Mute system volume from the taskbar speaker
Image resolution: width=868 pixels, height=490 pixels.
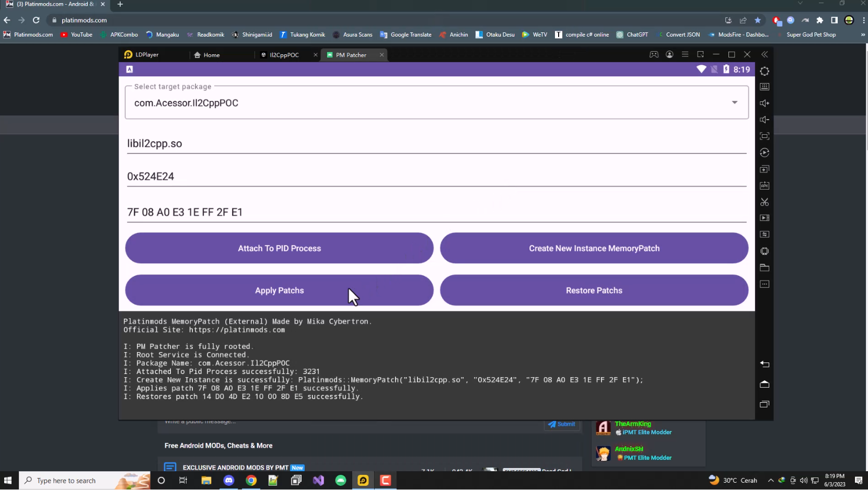[804, 480]
